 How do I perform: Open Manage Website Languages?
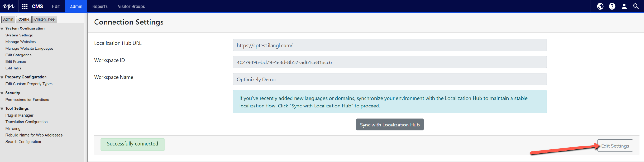click(29, 49)
